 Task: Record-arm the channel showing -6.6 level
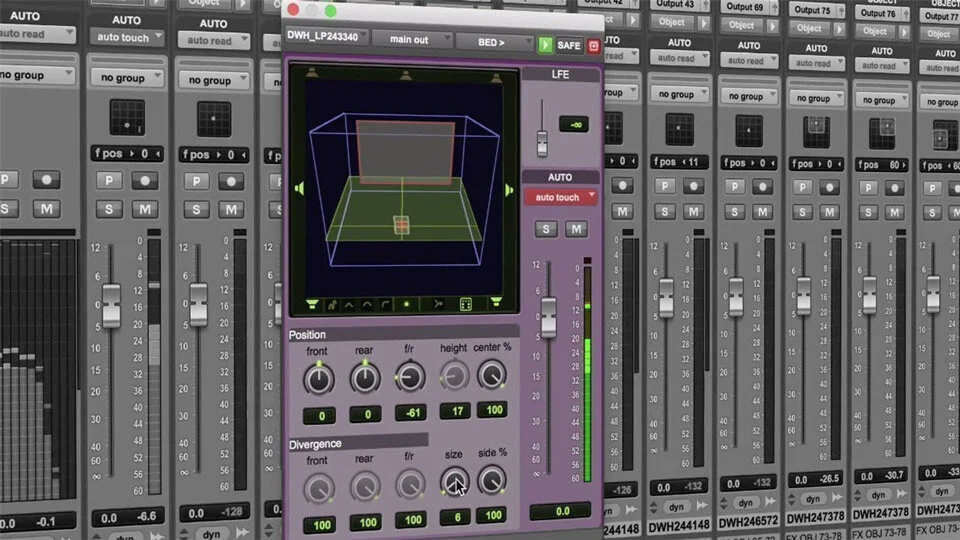[144, 181]
